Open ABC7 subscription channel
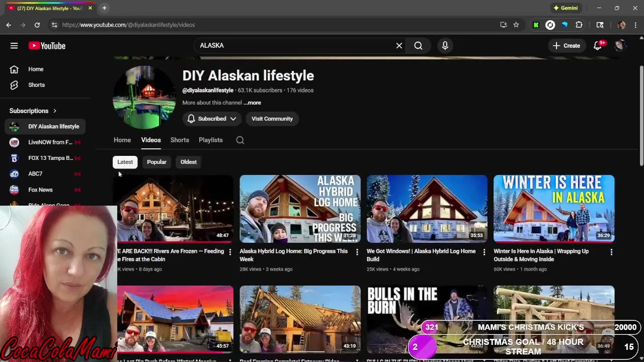Image resolution: width=644 pixels, height=362 pixels. (x=45, y=174)
